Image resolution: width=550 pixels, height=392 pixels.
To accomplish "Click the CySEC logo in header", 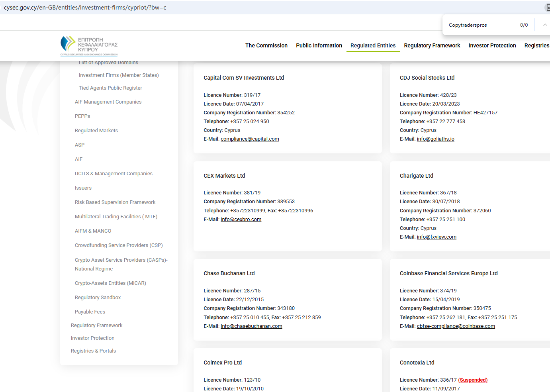I will click(x=89, y=46).
